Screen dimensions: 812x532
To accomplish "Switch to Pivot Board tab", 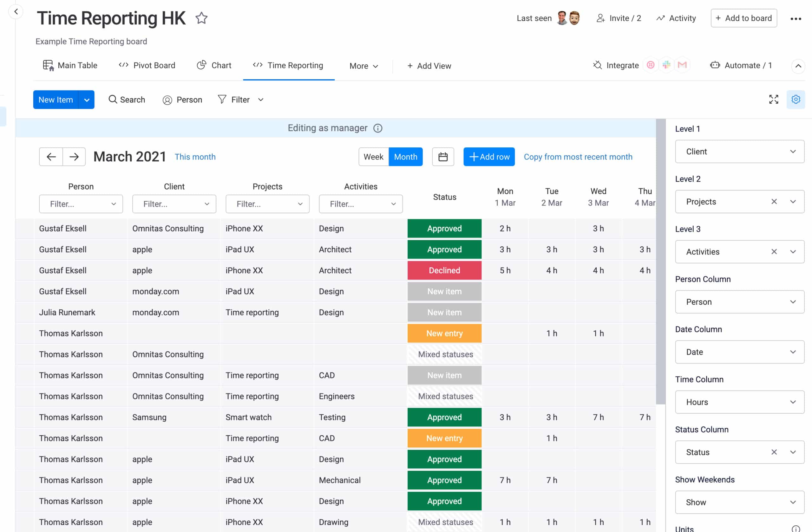I will (147, 65).
